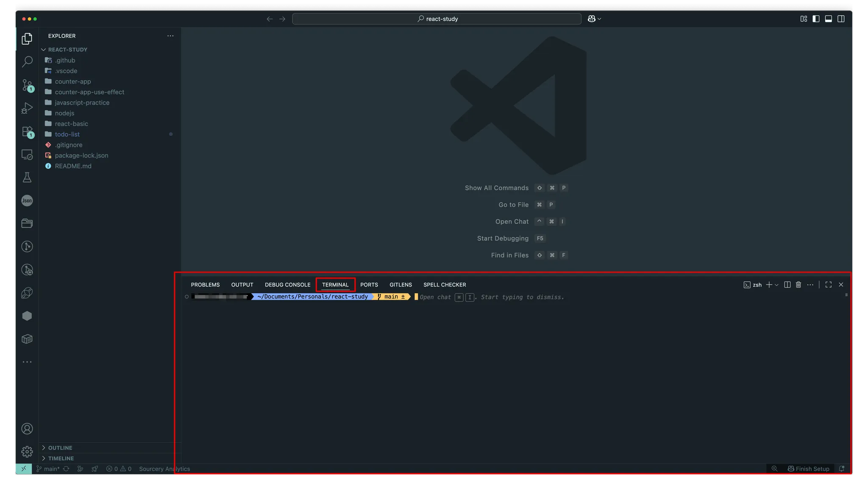This screenshot has height=495, width=868.
Task: Expand the TIMELINE section
Action: 61,459
